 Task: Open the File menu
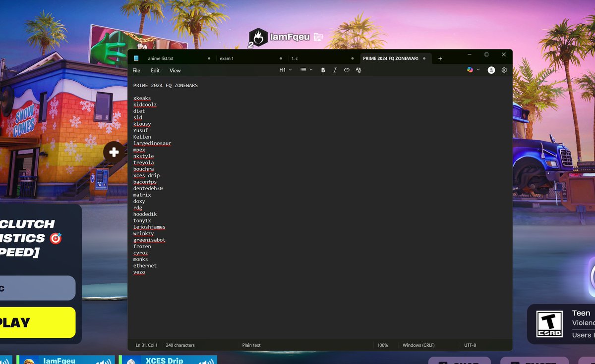(136, 71)
